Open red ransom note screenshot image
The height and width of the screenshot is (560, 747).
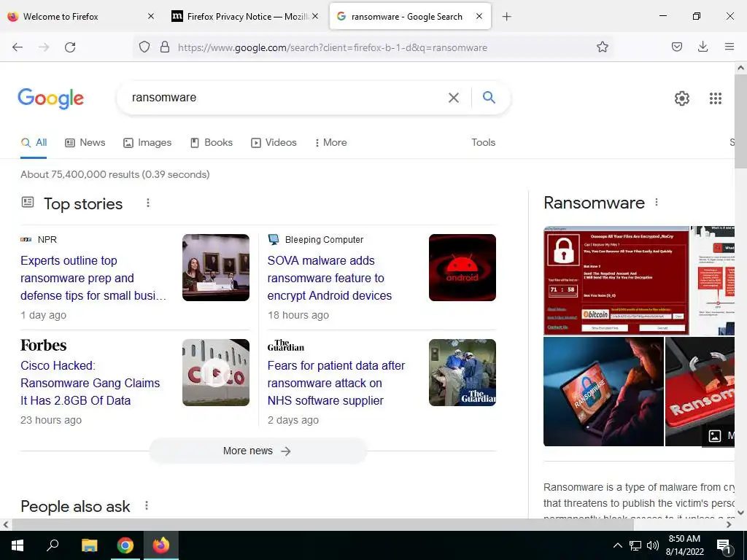616,281
